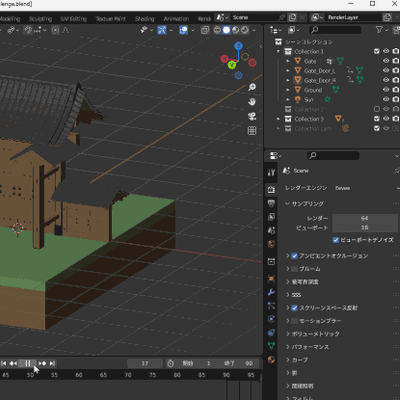The image size is (400, 400).
Task: Hide Gate object in viewport
Action: 386,61
